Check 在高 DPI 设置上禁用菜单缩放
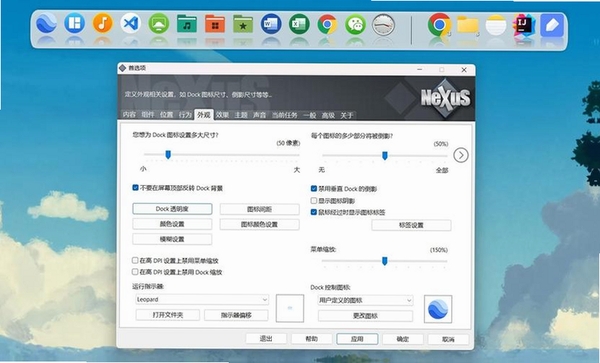The height and width of the screenshot is (363, 600). point(135,260)
